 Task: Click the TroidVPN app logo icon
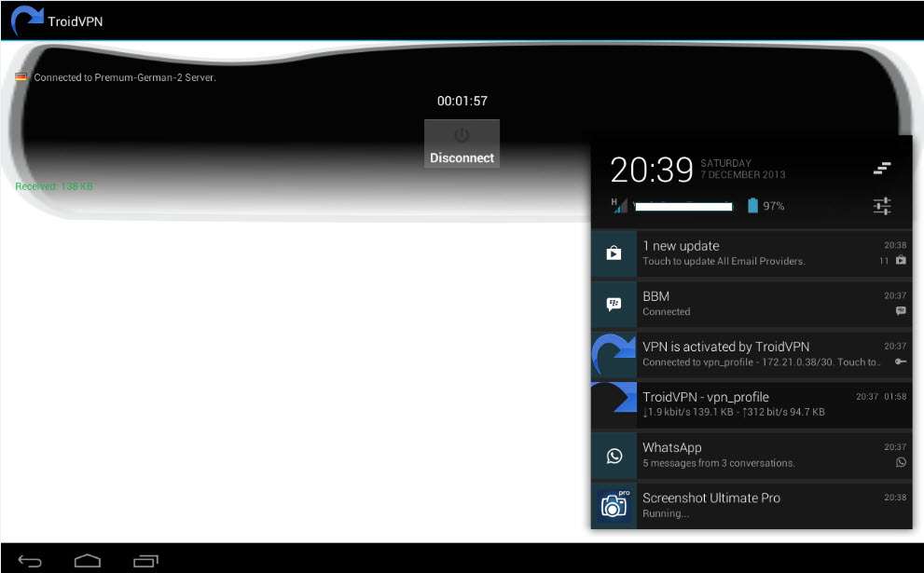27,20
